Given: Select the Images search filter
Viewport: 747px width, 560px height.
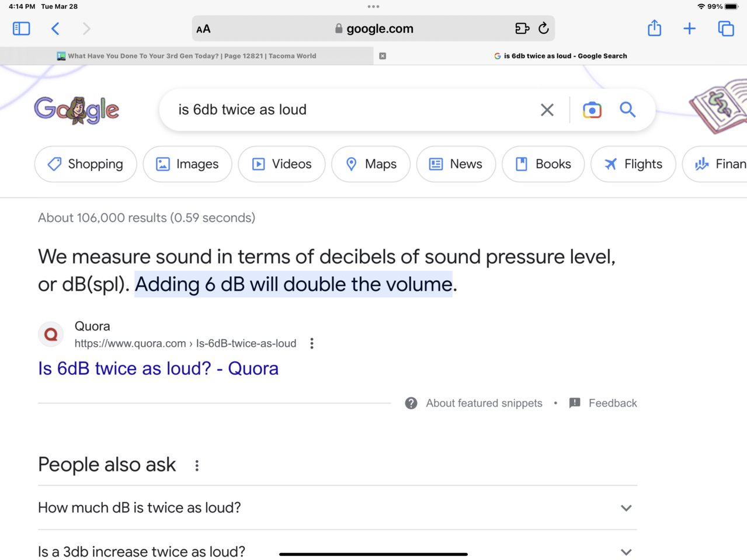Looking at the screenshot, I should [x=187, y=164].
